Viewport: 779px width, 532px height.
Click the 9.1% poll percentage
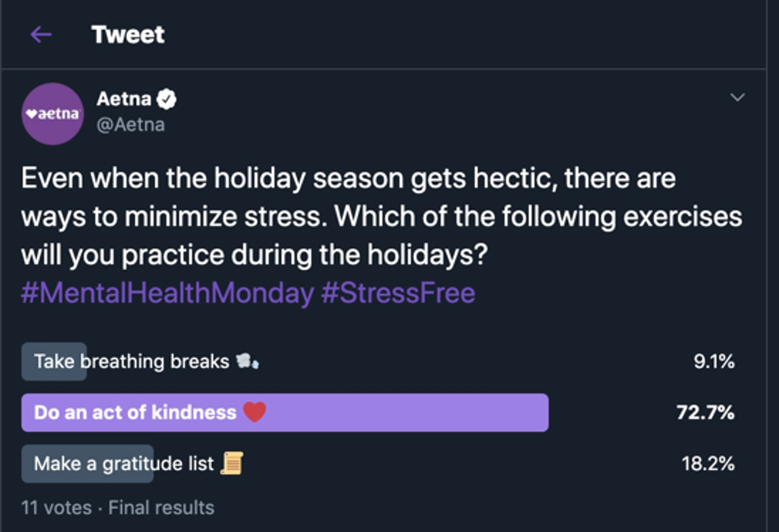click(x=714, y=361)
